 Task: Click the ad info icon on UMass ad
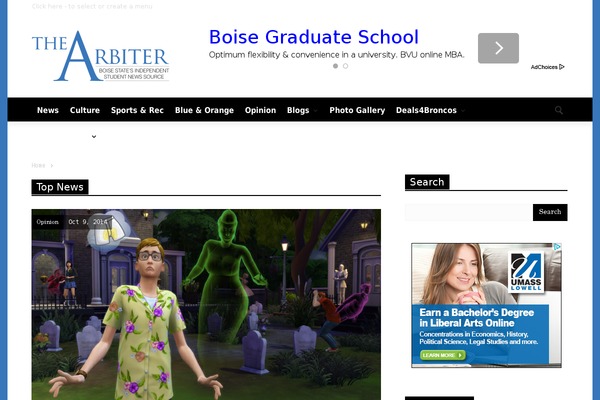[x=558, y=247]
